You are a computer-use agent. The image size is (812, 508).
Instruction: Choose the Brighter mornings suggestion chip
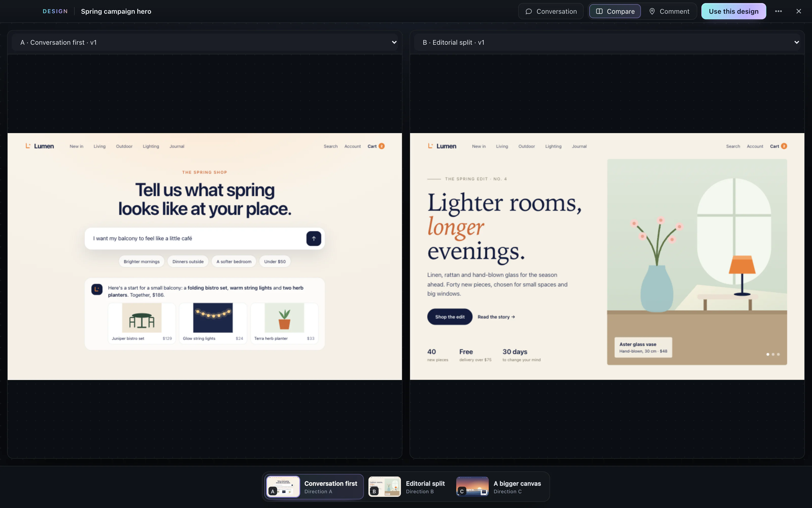tap(142, 261)
